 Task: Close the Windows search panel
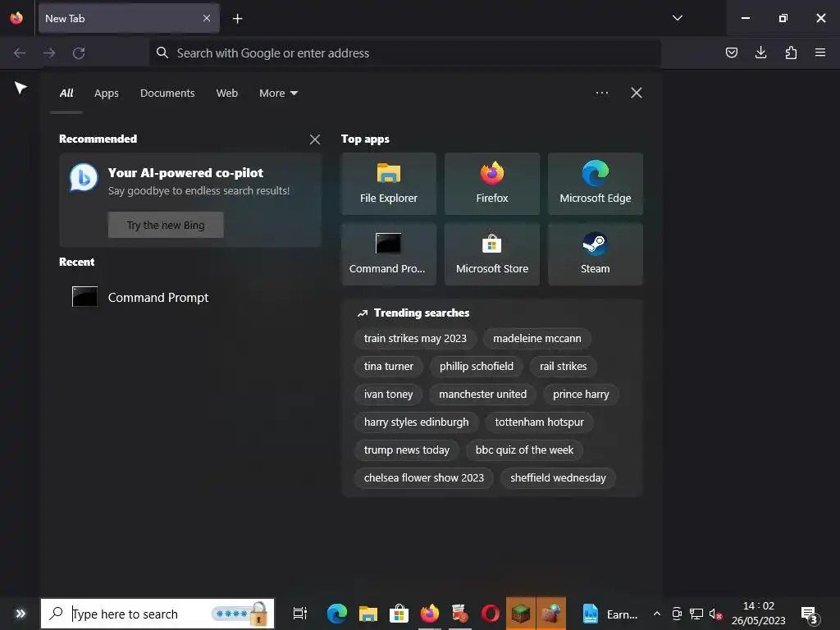[x=637, y=93]
